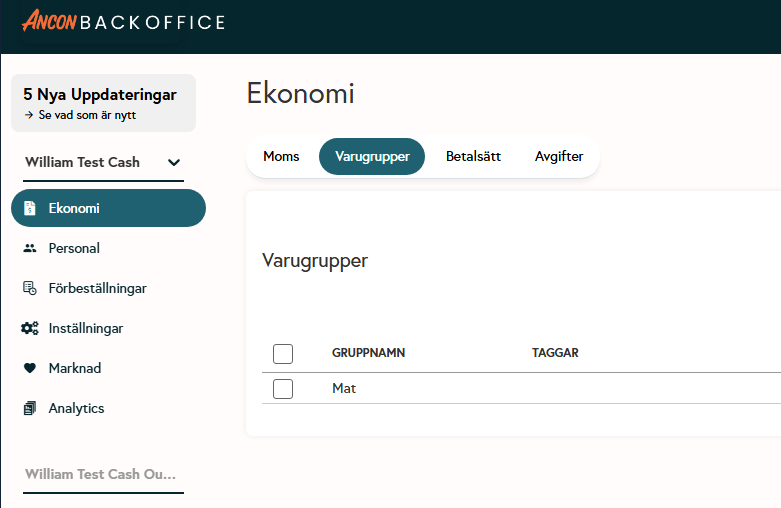The width and height of the screenshot is (781, 508).
Task: Sort by the GRUPPNAMN column header
Action: point(368,353)
